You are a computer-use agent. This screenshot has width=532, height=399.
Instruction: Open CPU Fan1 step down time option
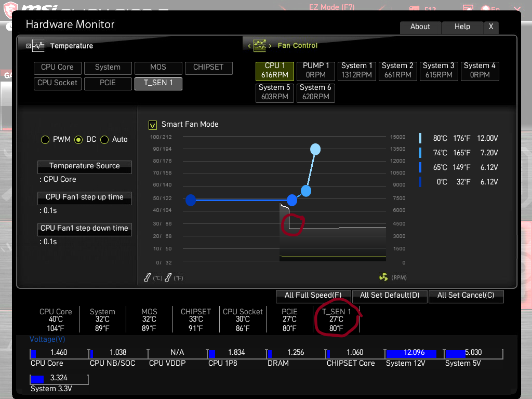pos(85,229)
